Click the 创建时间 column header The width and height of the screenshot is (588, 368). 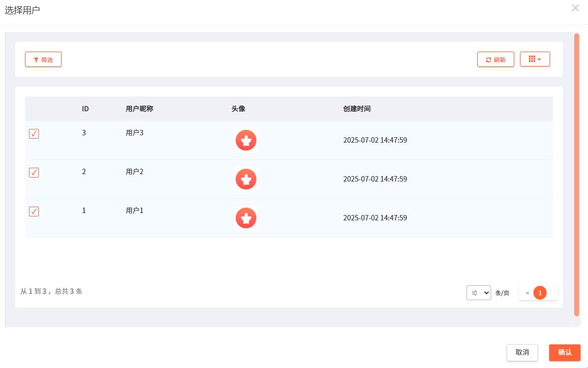pos(357,109)
